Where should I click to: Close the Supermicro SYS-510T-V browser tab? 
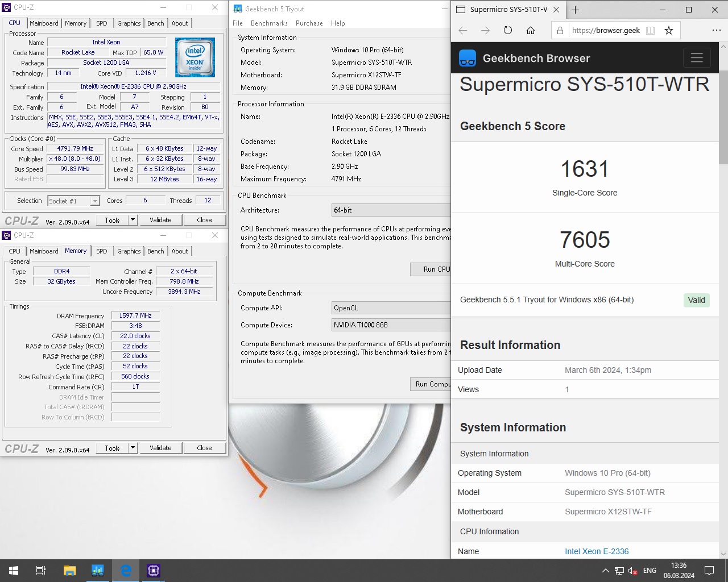556,10
